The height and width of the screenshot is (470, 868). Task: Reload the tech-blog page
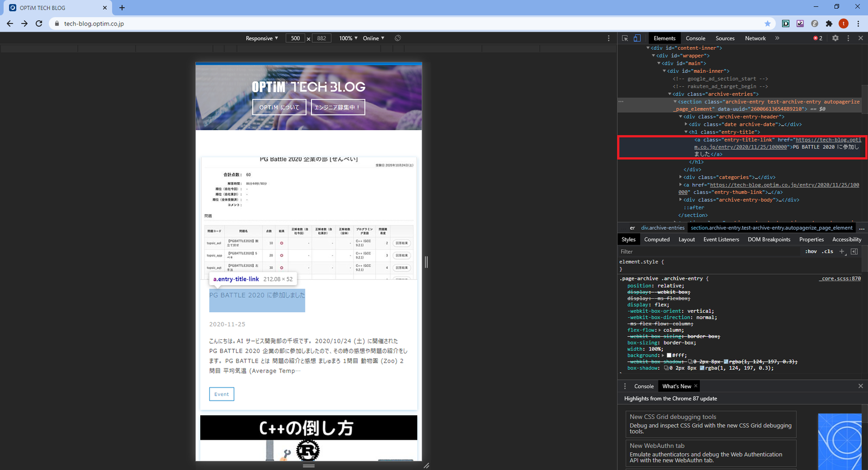pos(39,23)
